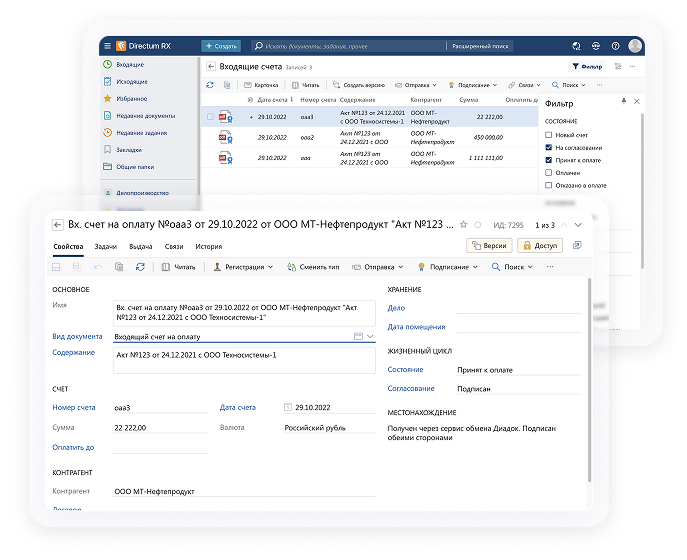Image resolution: width=687 pixels, height=560 pixels.
Task: Switch to the Свойства tab
Action: point(68,247)
